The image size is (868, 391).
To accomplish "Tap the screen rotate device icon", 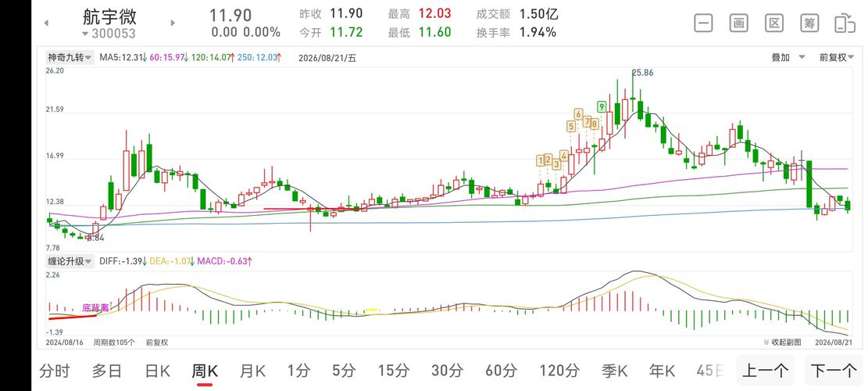I will (845, 23).
